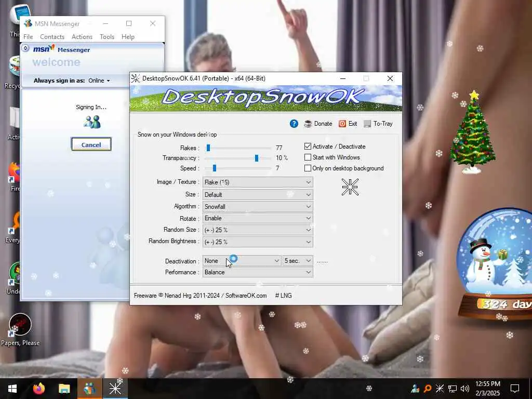Open File Explorer from the taskbar
The height and width of the screenshot is (399, 532).
pyautogui.click(x=64, y=389)
